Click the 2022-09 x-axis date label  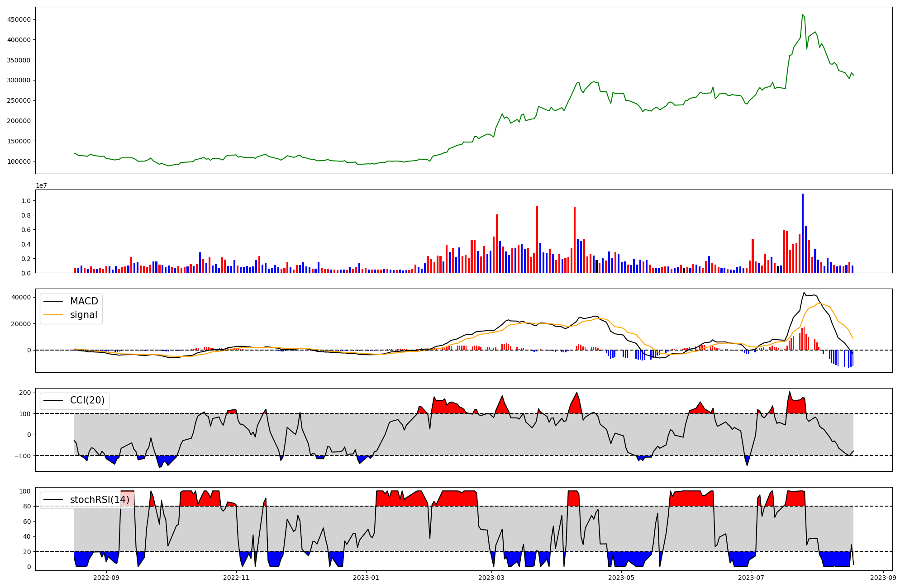[106, 577]
